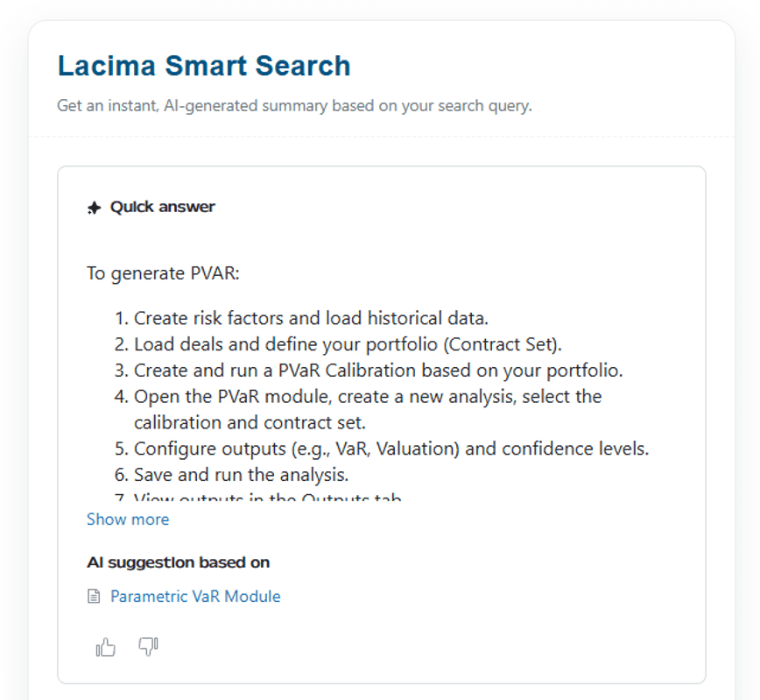The width and height of the screenshot is (760, 700).
Task: Click the document icon beside Parametric VaR Module
Action: click(94, 597)
